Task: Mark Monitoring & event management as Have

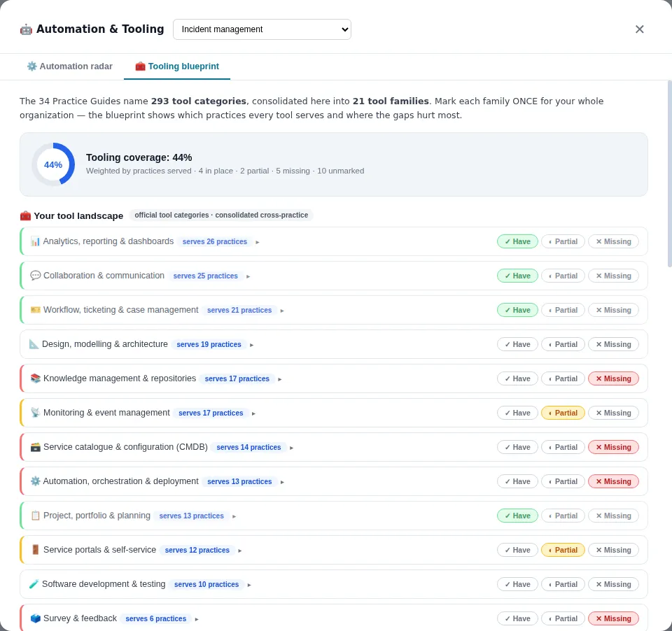Action: [517, 413]
